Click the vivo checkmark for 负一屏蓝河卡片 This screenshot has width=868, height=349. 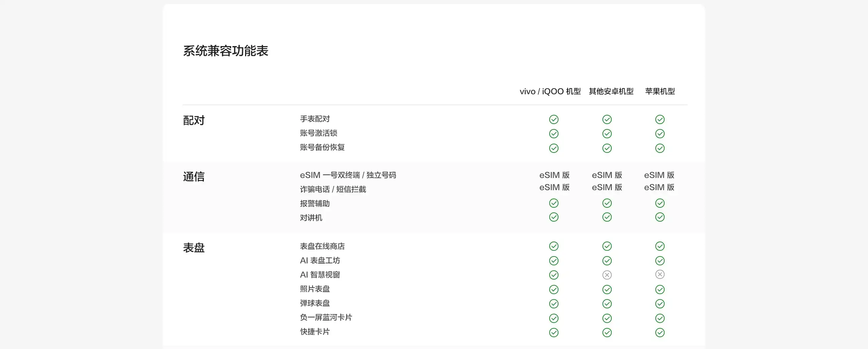click(554, 318)
